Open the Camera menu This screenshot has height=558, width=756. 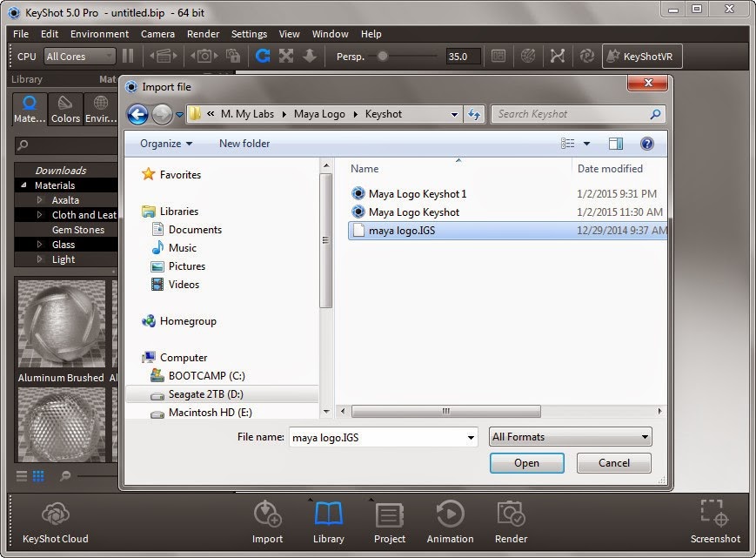pyautogui.click(x=157, y=34)
